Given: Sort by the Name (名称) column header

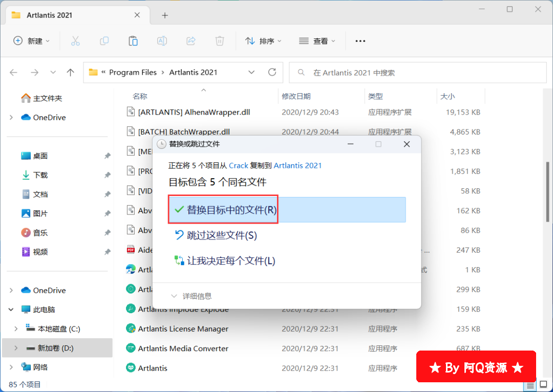Looking at the screenshot, I should click(140, 96).
